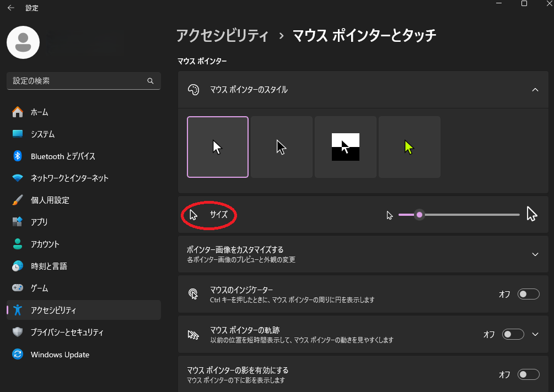Click the user profile avatar
554x392 pixels.
pyautogui.click(x=23, y=42)
